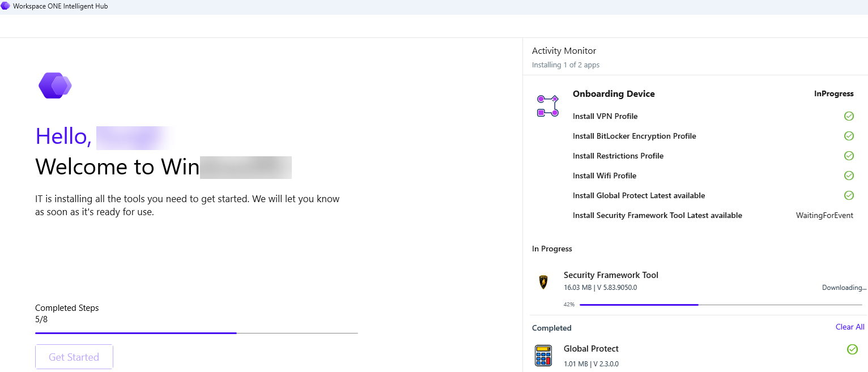
Task: Select the Install BitLocker Encryption Profile text
Action: 634,136
